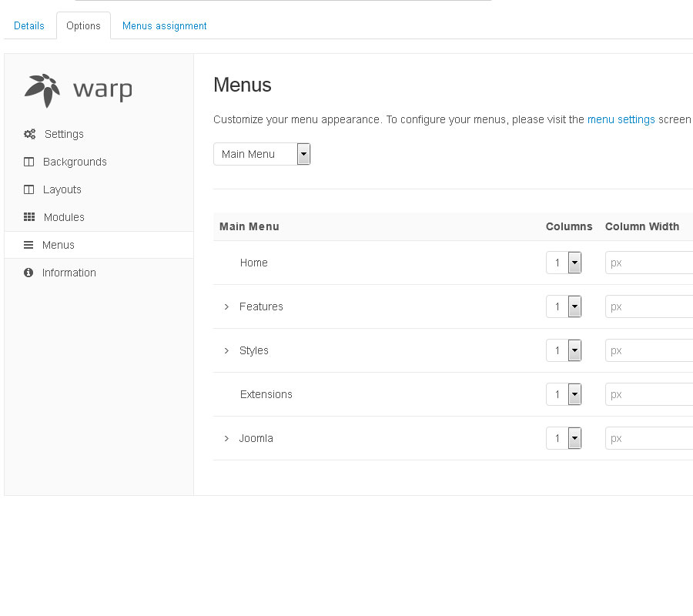Expand the Features menu item

point(226,306)
